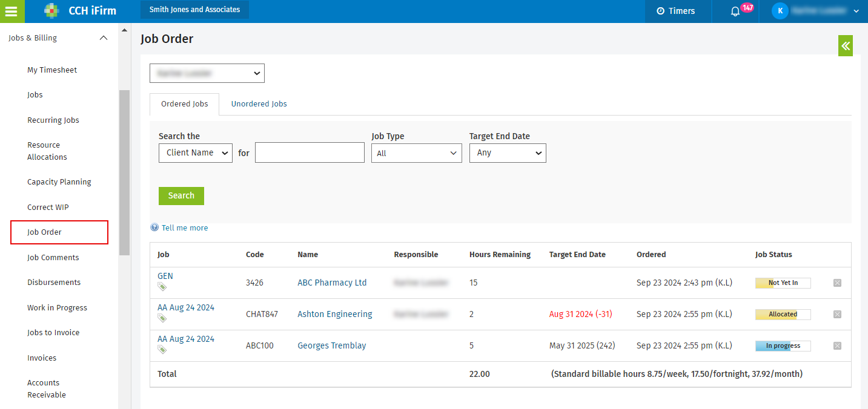The image size is (868, 409).
Task: Click the total hours 22.00
Action: [480, 374]
